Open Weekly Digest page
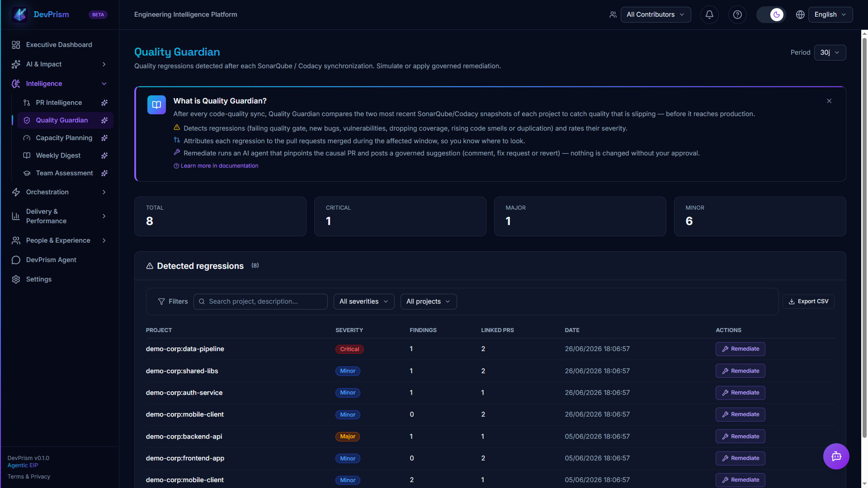 58,155
